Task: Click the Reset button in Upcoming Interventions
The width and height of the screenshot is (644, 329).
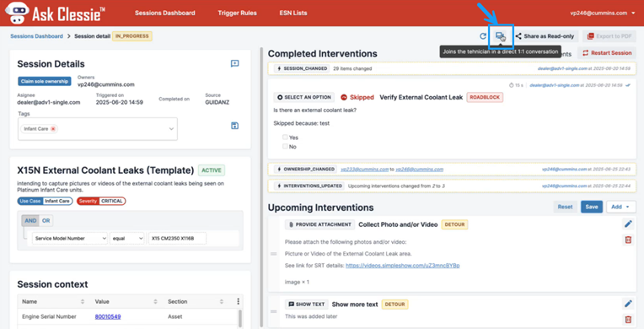Action: tap(565, 207)
